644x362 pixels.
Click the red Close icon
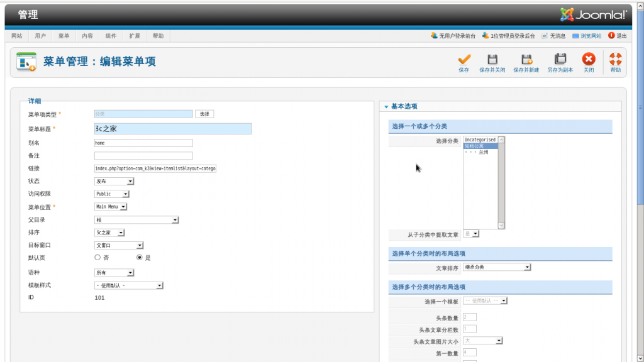point(589,59)
